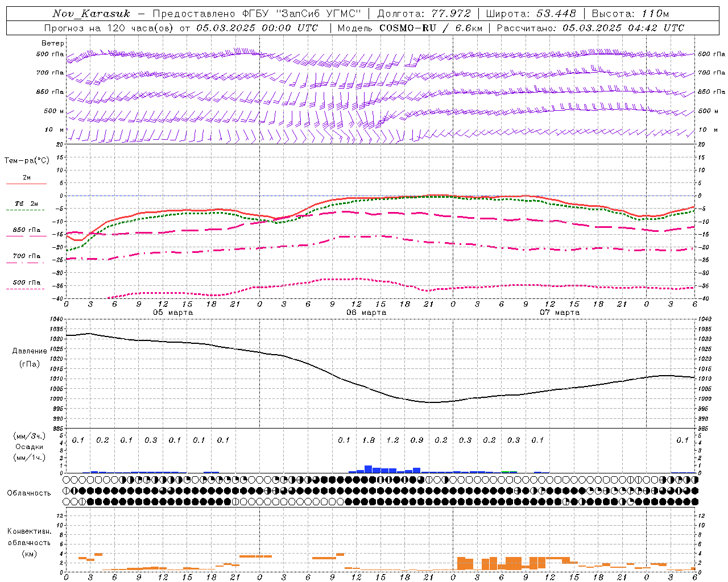Select the 'Предоставлено ФГБУ ЗапСиб УГМС' header text

tap(257, 14)
